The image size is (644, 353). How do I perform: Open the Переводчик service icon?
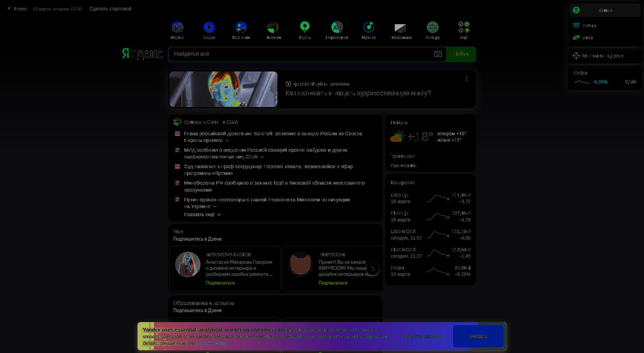[337, 27]
